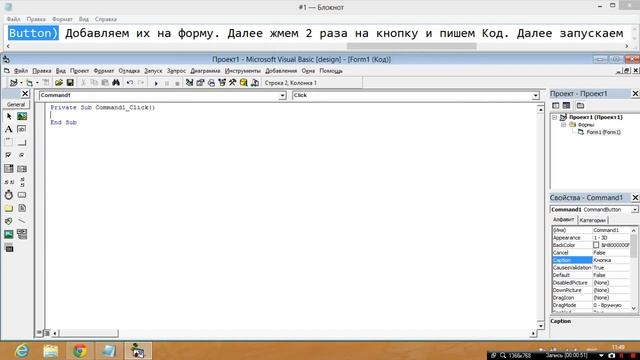
Task: Open Properties object selector Command1 dropdown
Action: [635, 209]
